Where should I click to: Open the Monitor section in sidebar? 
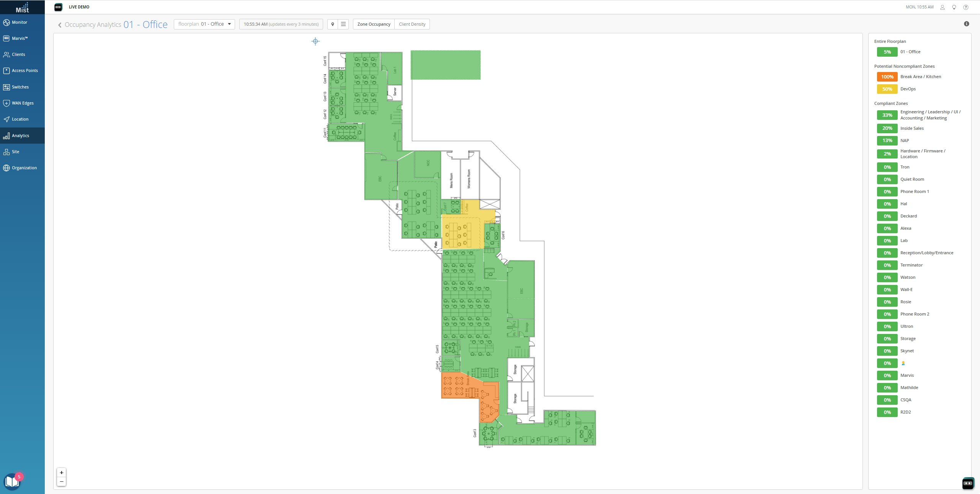point(19,22)
